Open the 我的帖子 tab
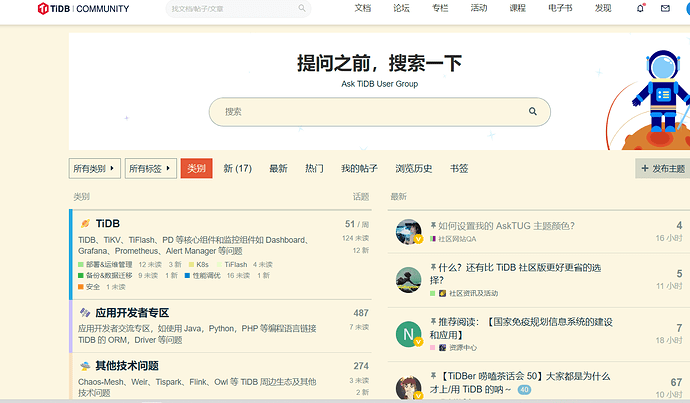 (x=359, y=169)
